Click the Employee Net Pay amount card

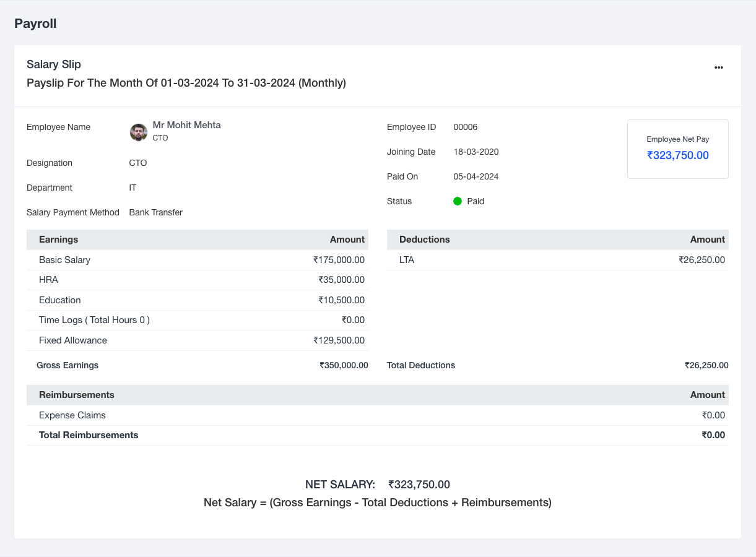pos(677,149)
